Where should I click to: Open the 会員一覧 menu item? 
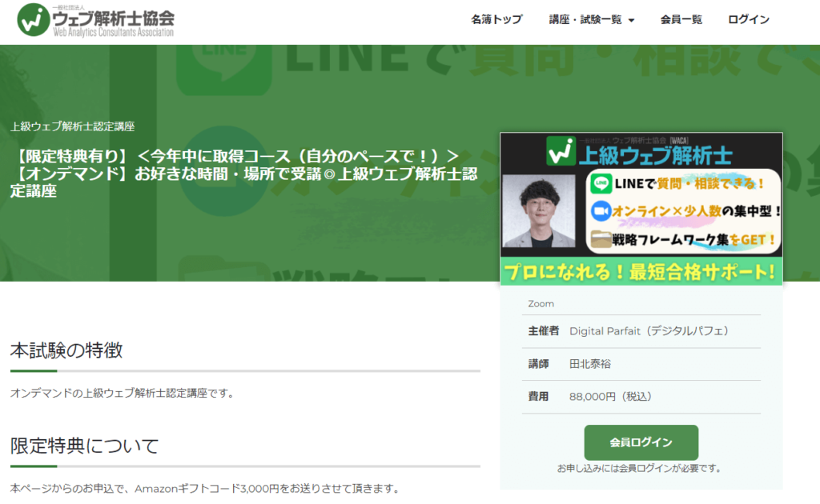click(x=681, y=20)
